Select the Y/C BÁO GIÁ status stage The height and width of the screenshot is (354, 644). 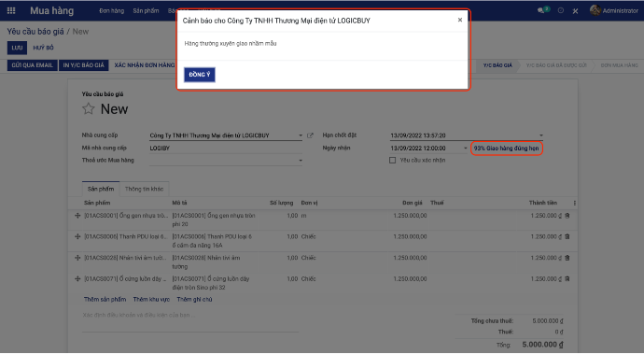coord(497,65)
